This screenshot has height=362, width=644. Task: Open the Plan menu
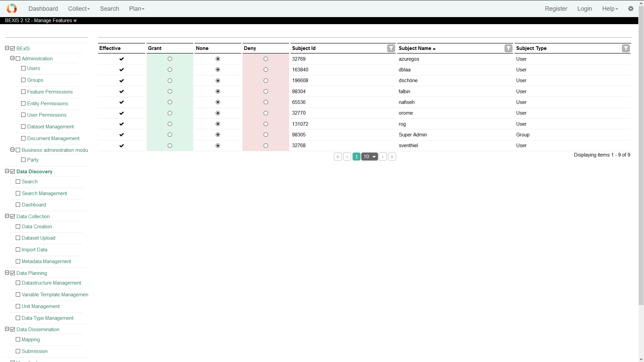(137, 9)
